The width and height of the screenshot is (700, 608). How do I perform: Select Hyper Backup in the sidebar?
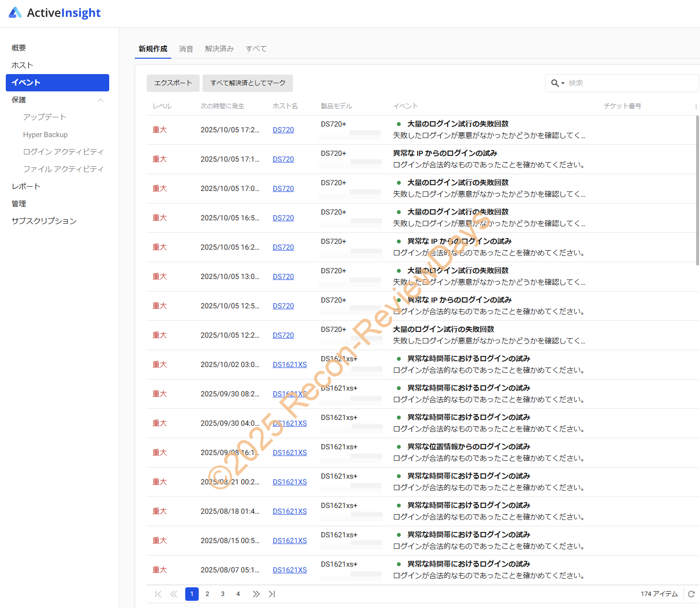pyautogui.click(x=45, y=135)
